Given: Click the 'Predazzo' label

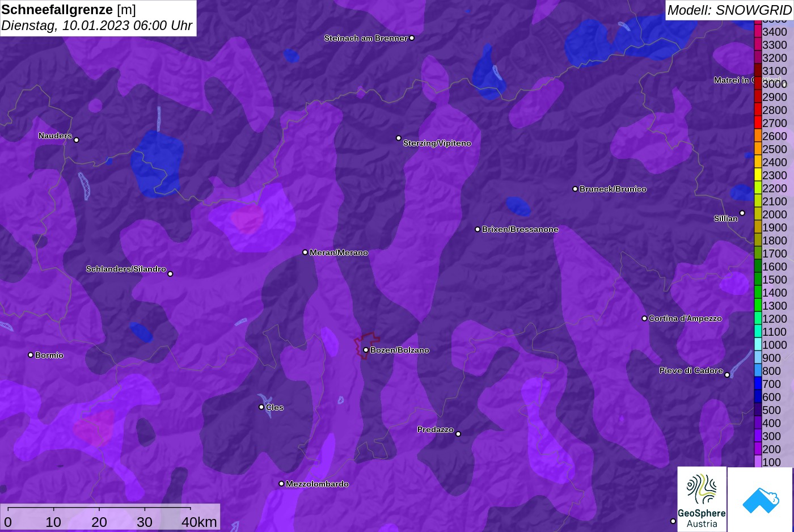Looking at the screenshot, I should [436, 429].
